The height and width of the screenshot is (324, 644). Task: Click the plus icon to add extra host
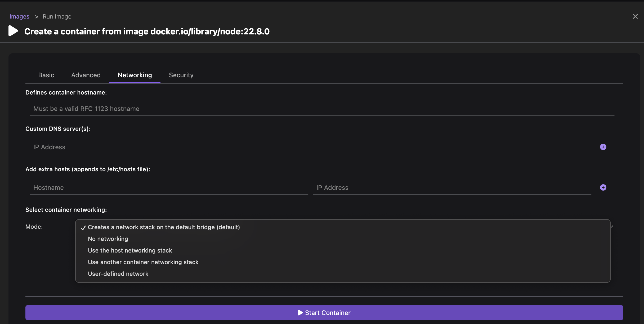click(603, 187)
